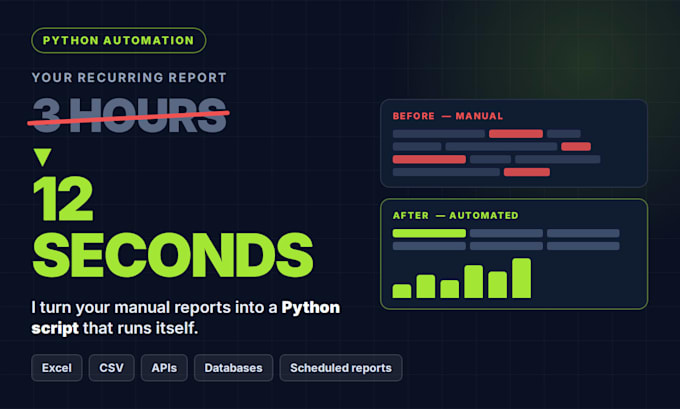Screen dimensions: 680x409
Task: Click the shortest first green chart bar
Action: (x=402, y=291)
